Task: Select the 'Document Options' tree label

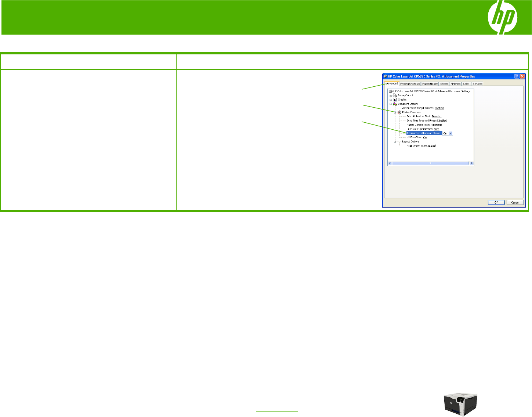Action: click(408, 104)
